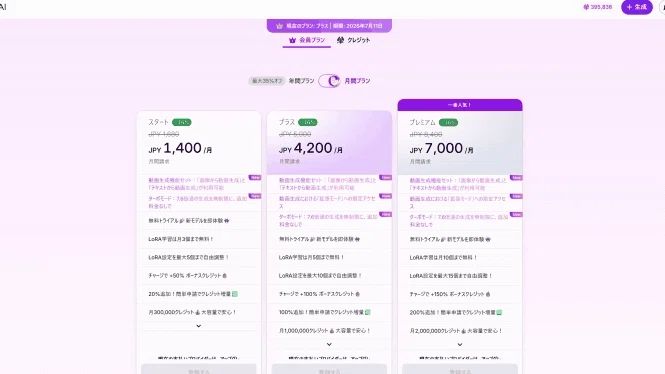Click the 395,838 credit balance
The width and height of the screenshot is (665, 374).
coord(601,7)
